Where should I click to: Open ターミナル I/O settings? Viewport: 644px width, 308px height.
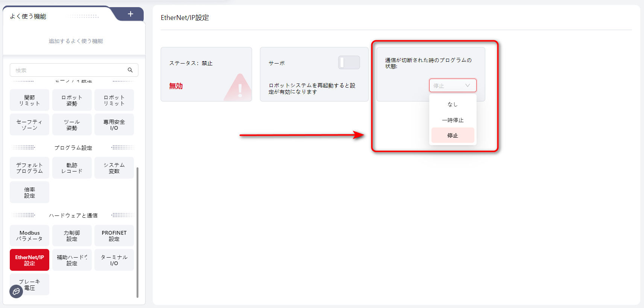click(114, 260)
